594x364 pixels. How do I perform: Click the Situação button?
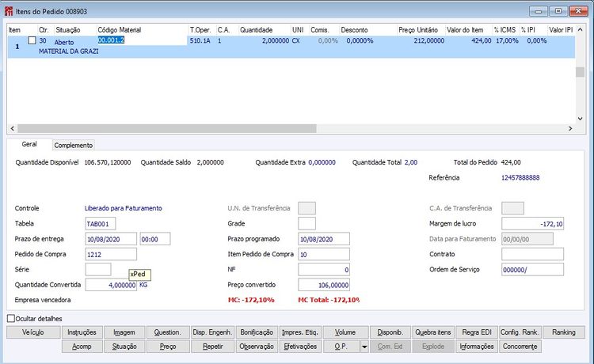(x=124, y=347)
